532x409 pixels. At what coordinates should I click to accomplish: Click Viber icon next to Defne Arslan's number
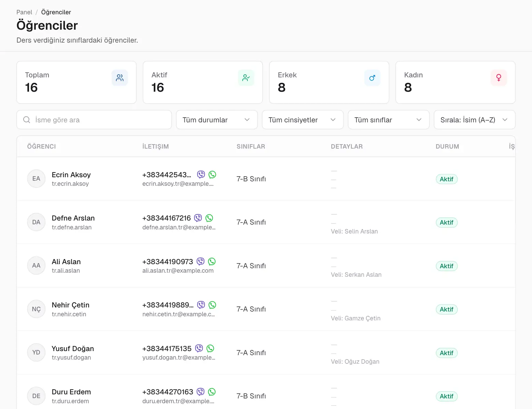198,218
